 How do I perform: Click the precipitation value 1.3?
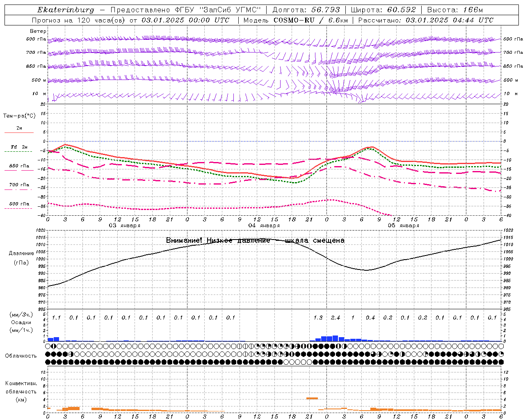pyautogui.click(x=318, y=317)
